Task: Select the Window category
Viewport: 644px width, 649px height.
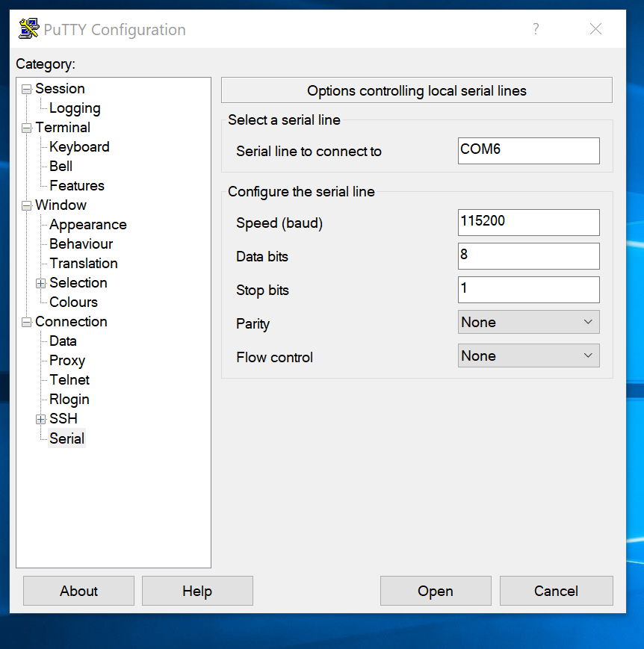Action: pyautogui.click(x=61, y=205)
